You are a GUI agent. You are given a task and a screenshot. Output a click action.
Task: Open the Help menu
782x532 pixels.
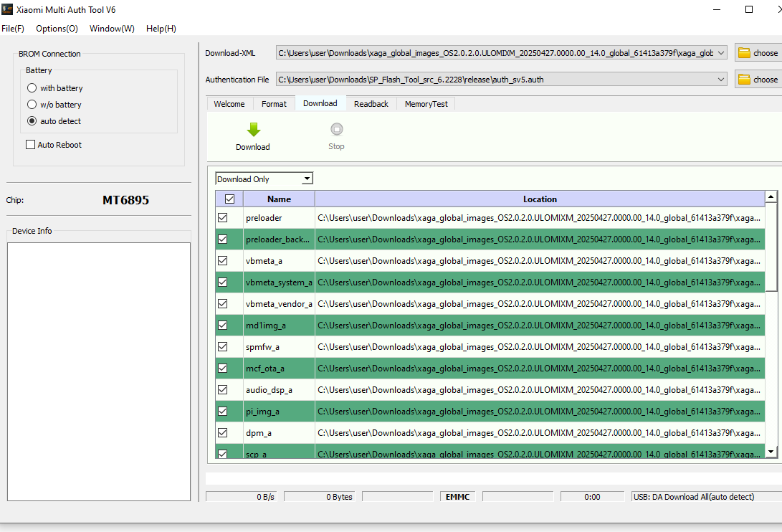tap(161, 29)
